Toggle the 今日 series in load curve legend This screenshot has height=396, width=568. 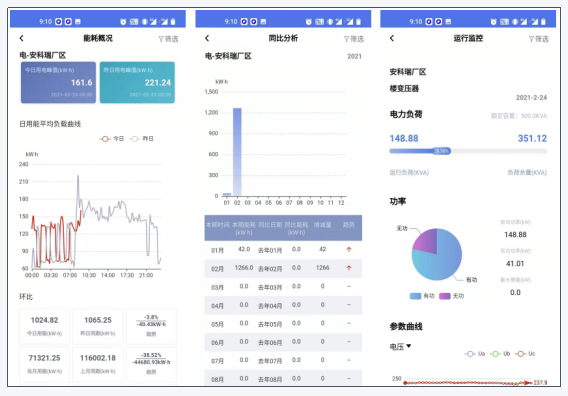point(112,139)
